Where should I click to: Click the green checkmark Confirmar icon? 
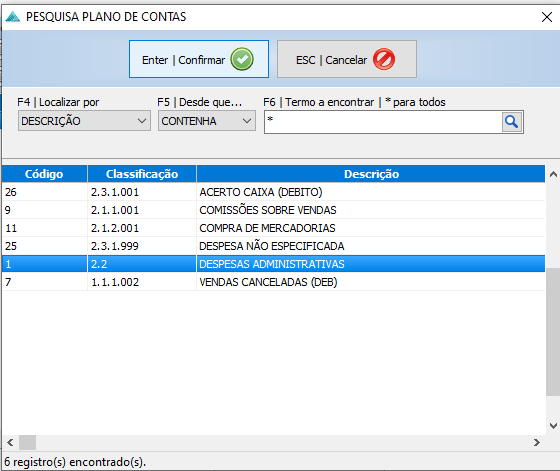tap(242, 59)
